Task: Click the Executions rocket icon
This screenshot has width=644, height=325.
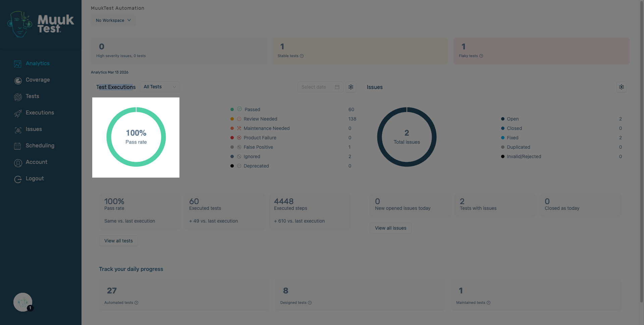Action: pyautogui.click(x=18, y=113)
